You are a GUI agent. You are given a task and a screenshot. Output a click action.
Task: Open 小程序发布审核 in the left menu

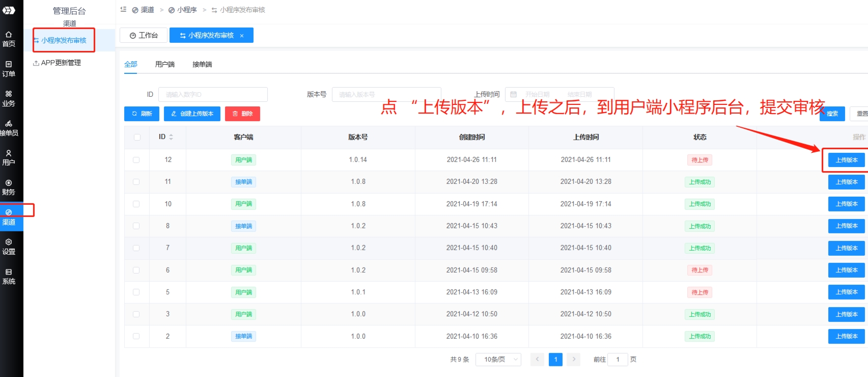(64, 40)
